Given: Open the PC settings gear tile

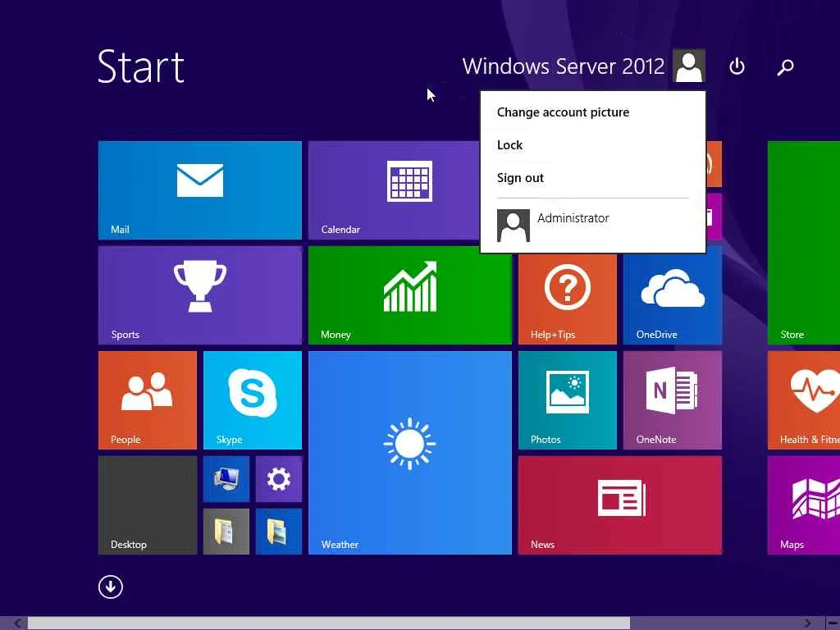Looking at the screenshot, I should (x=279, y=479).
